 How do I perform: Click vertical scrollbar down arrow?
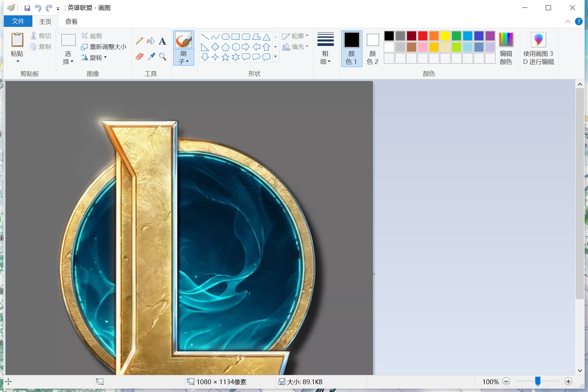[x=580, y=371]
